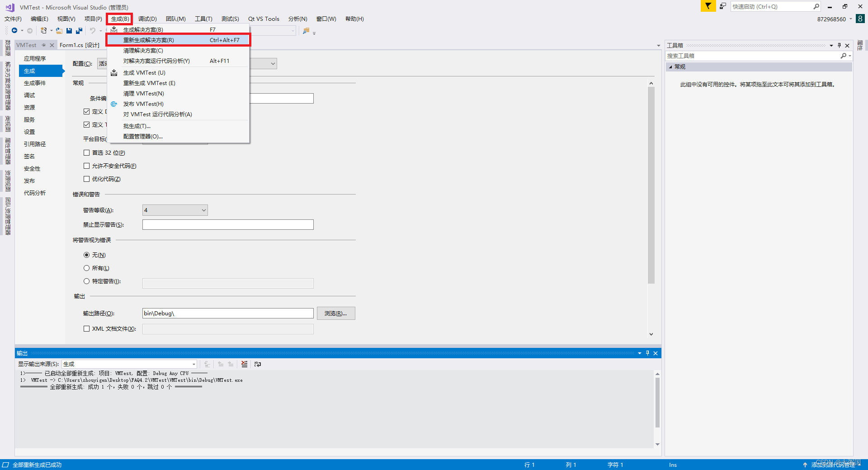868x470 pixels.
Task: Click Go to Previous Message output icon
Action: coord(221,364)
